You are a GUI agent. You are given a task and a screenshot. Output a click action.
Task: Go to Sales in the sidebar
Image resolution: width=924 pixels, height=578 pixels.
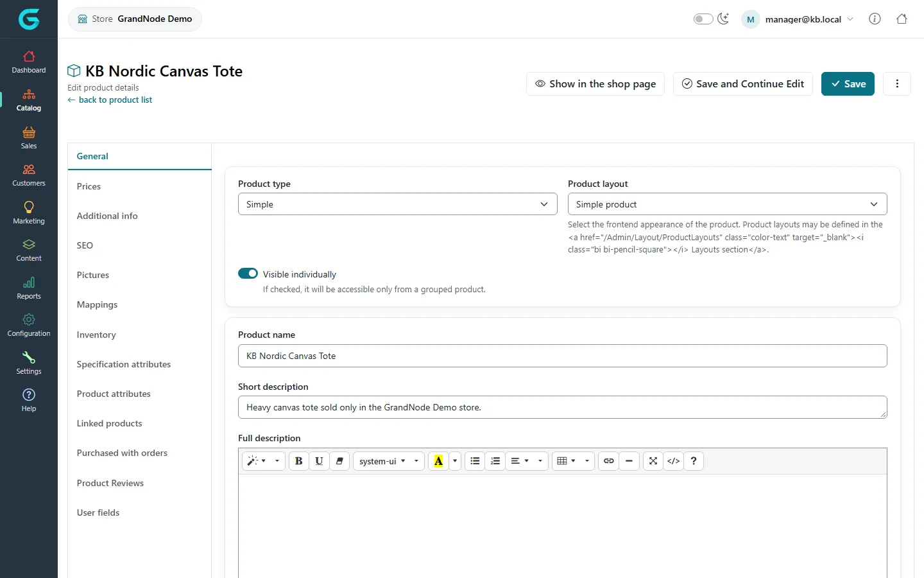(x=29, y=138)
